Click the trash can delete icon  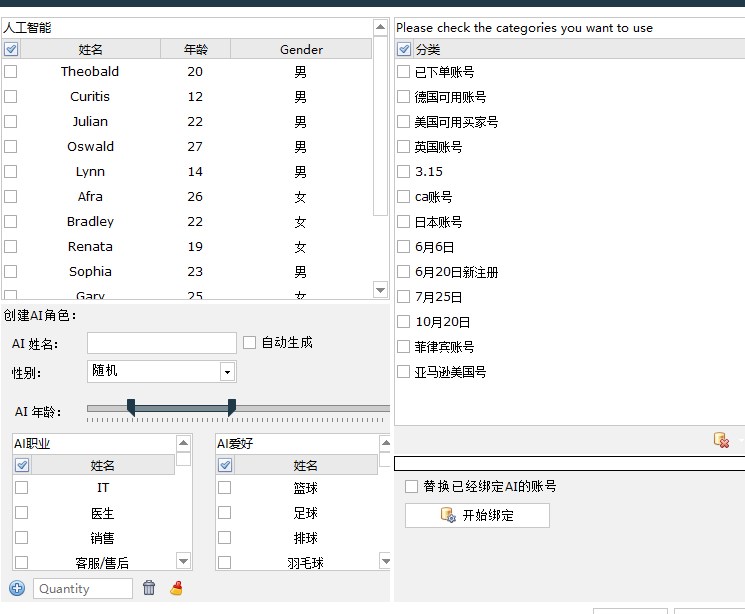tap(149, 588)
